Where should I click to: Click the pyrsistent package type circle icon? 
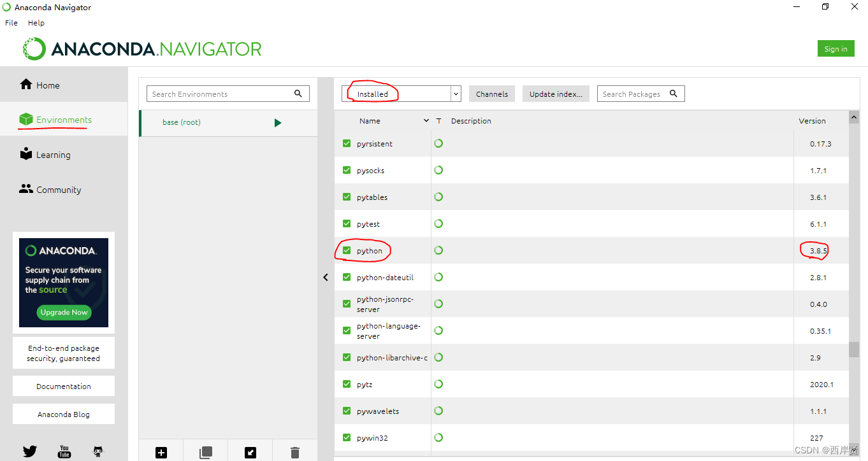pos(438,143)
